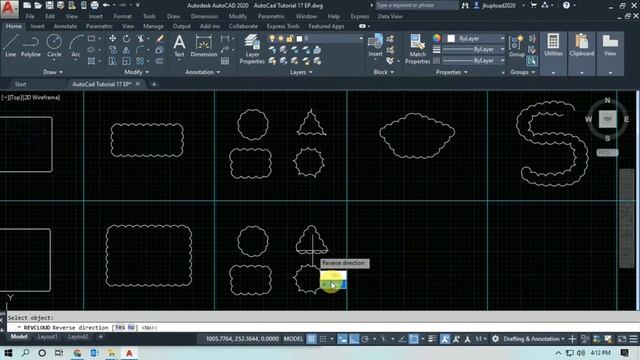
Task: Open the Dimension menu
Action: tap(204, 16)
